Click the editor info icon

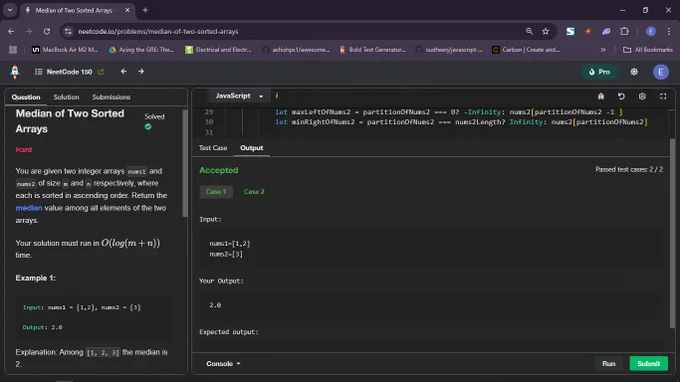[x=277, y=96]
